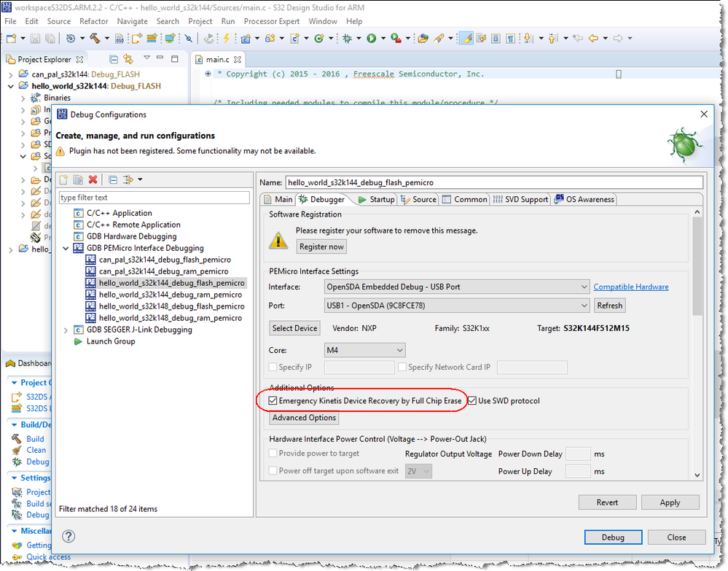
Task: Run the application with the green play icon
Action: coord(372,38)
